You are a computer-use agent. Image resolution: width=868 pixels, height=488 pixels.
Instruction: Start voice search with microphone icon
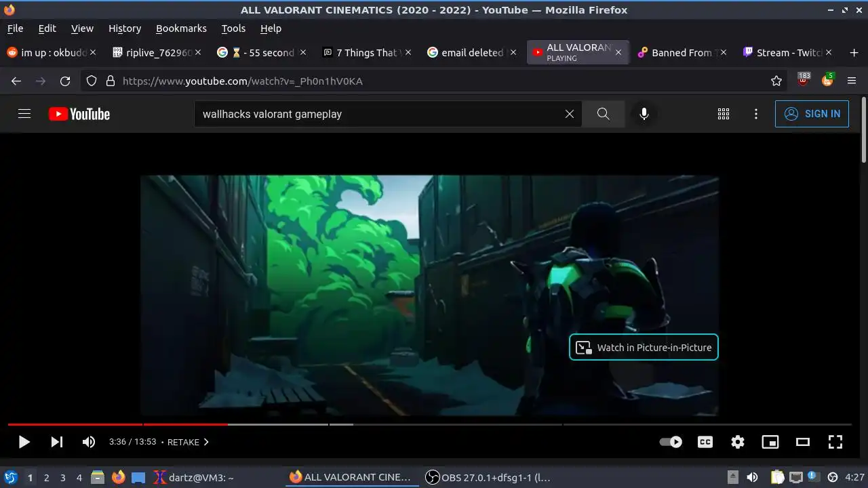(644, 114)
